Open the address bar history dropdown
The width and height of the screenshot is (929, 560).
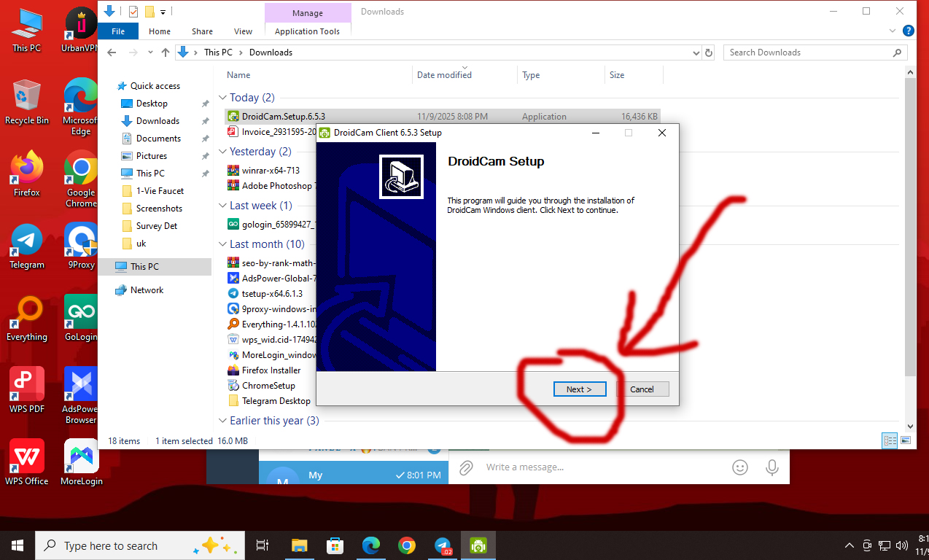pos(696,52)
